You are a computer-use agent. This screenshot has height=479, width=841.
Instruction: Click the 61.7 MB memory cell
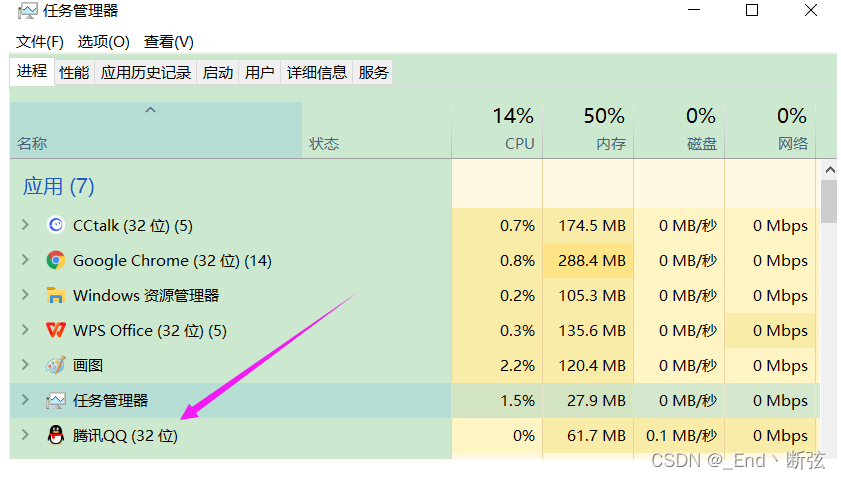pos(588,436)
